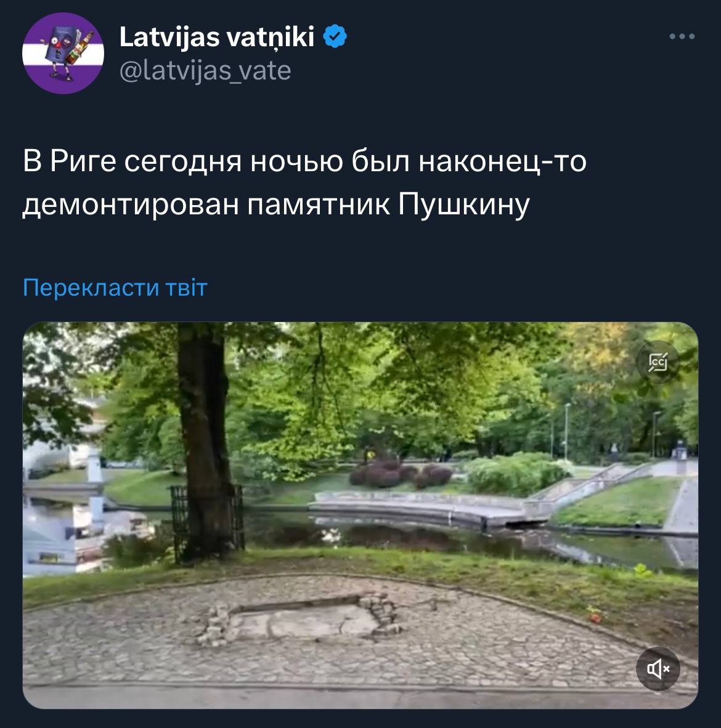Play the park video thumbnail
721x728 pixels.
[x=360, y=516]
